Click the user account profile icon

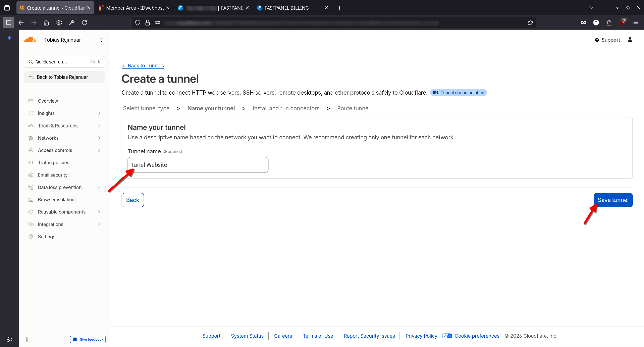pos(630,40)
